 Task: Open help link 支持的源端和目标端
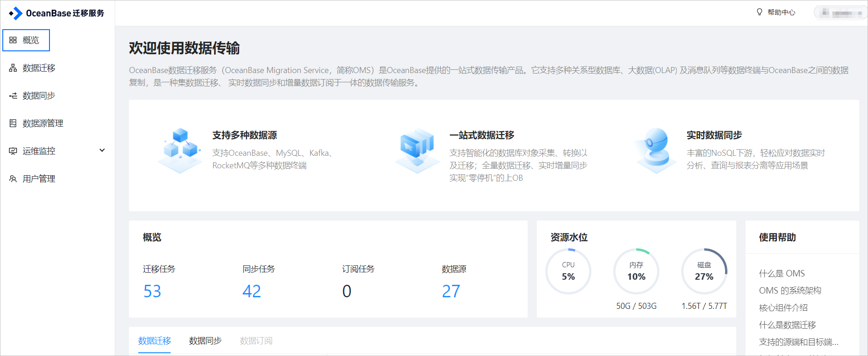(799, 342)
